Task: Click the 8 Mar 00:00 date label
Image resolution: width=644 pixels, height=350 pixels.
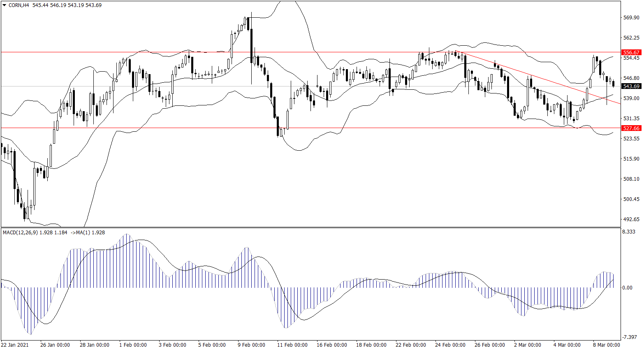Action: [x=606, y=345]
